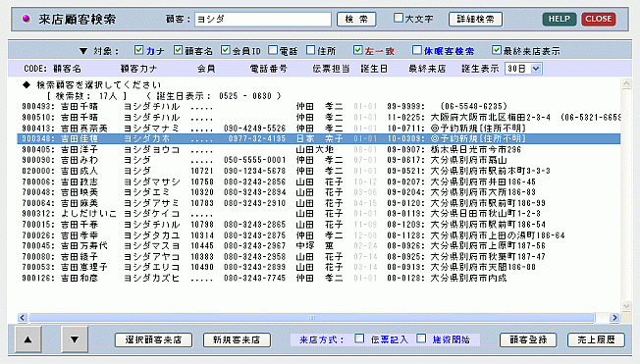
Task: Enable the 電話 search checkbox
Action: (x=273, y=50)
